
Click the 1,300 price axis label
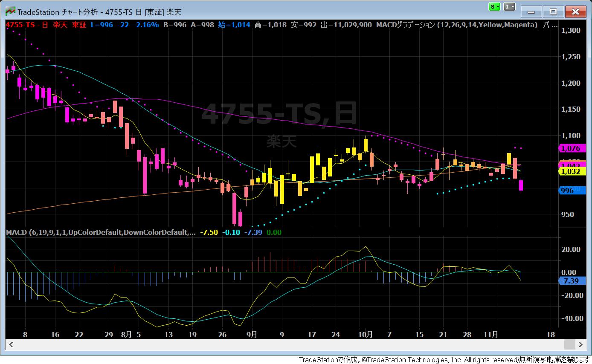[571, 30]
